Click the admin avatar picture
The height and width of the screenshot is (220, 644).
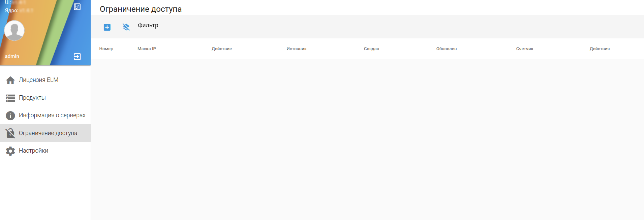click(x=14, y=30)
